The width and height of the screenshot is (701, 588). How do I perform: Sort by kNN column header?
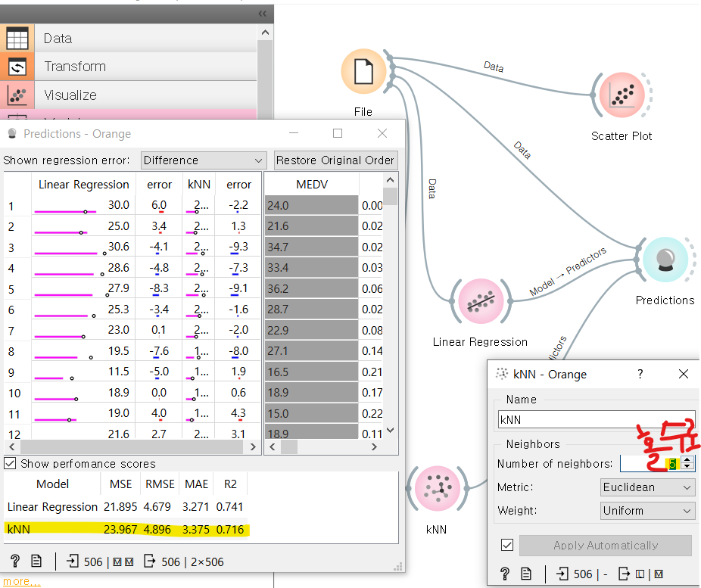pyautogui.click(x=199, y=185)
